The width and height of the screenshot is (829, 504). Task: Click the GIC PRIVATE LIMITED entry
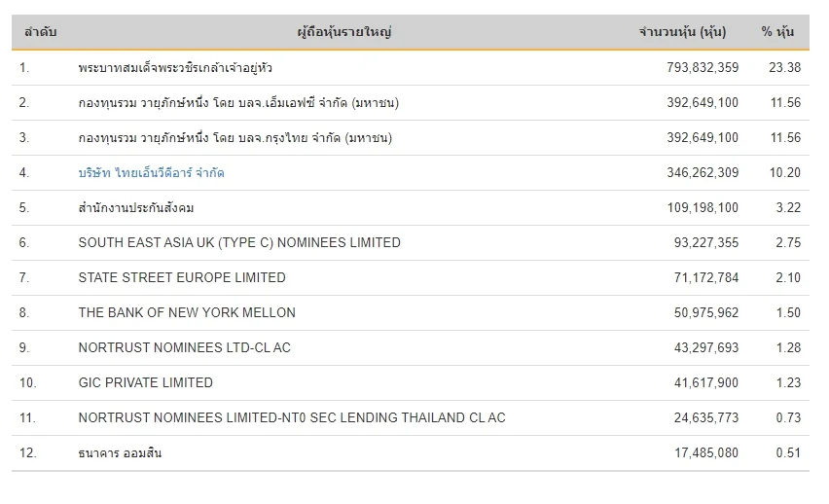(146, 383)
